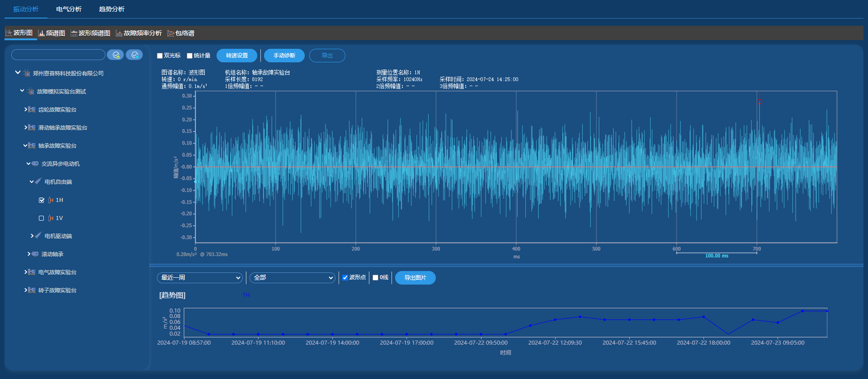Collapse the 电机自由端 node
Image resolution: width=868 pixels, height=379 pixels.
point(32,182)
